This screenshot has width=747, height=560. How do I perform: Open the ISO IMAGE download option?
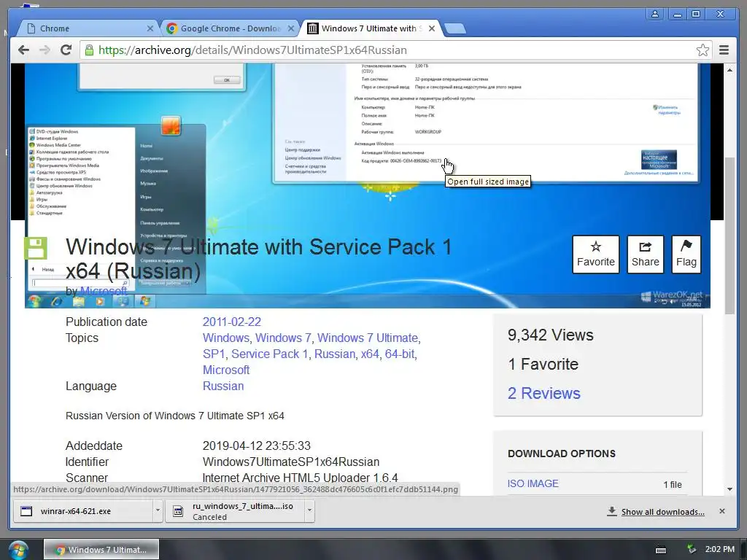533,484
